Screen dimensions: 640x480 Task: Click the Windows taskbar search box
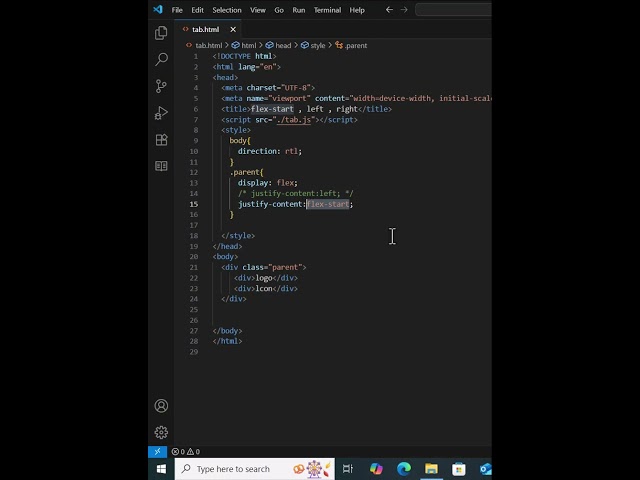pos(255,469)
